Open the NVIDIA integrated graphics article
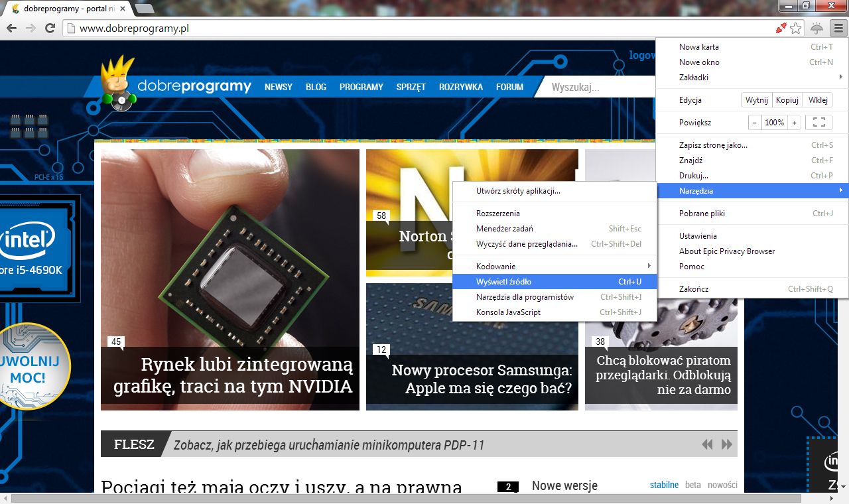 click(230, 280)
